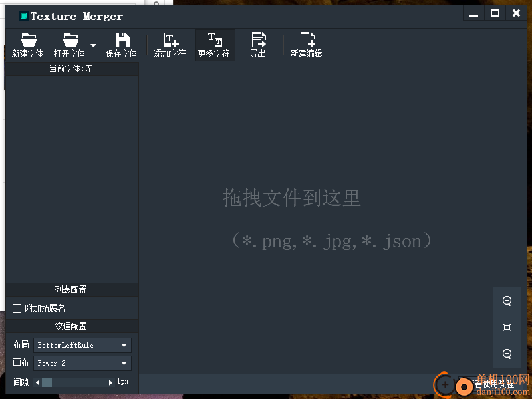Click the 当前字体:无 header
Screen dimensions: 532x399
[x=72, y=69]
